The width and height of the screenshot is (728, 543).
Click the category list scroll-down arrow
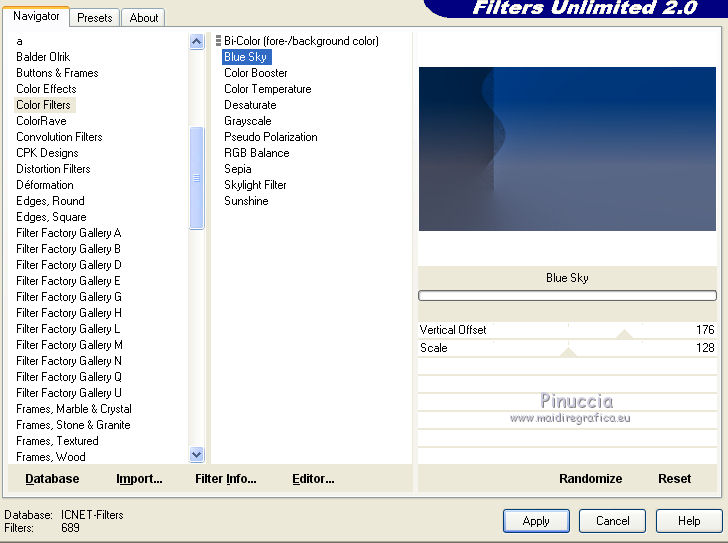point(197,454)
